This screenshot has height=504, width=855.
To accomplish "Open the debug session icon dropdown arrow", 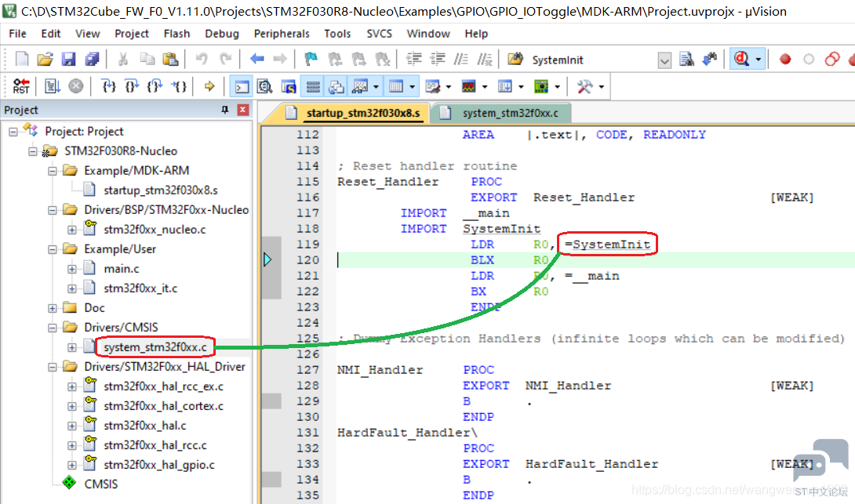I will [x=758, y=60].
